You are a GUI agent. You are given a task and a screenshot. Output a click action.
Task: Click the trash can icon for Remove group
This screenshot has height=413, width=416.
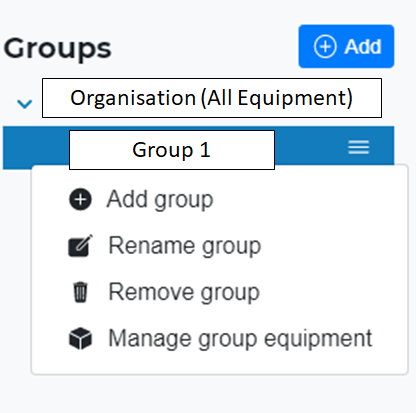click(x=80, y=292)
